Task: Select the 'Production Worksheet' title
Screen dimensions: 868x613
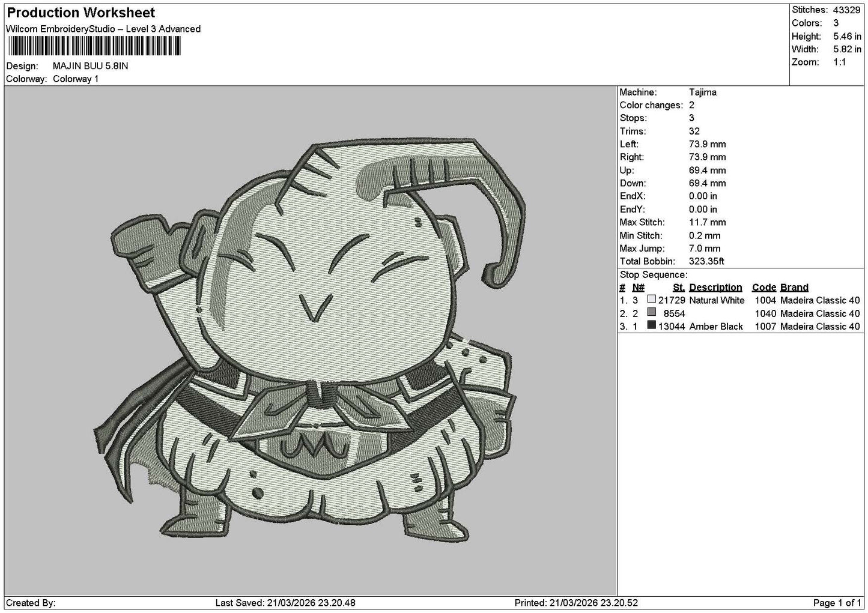Action: tap(81, 13)
